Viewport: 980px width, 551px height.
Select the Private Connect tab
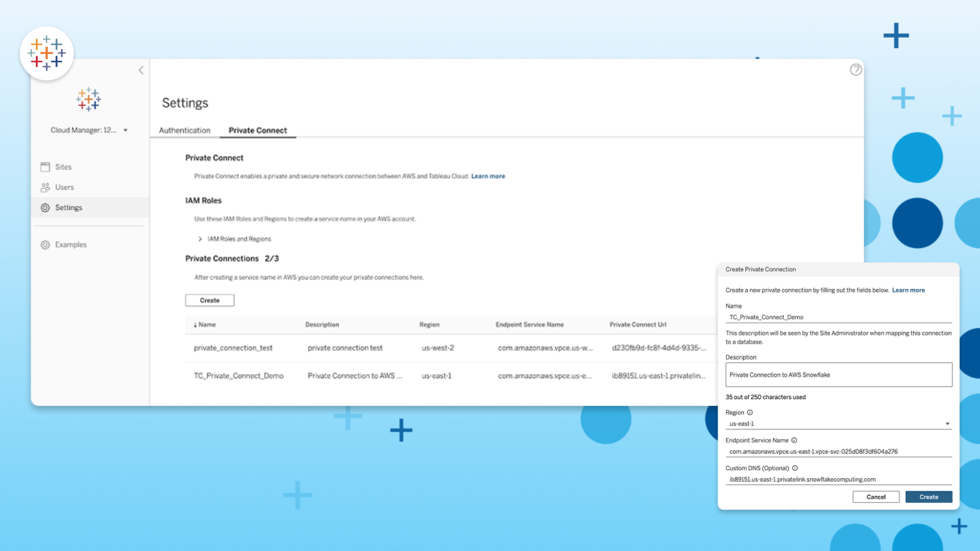click(257, 131)
